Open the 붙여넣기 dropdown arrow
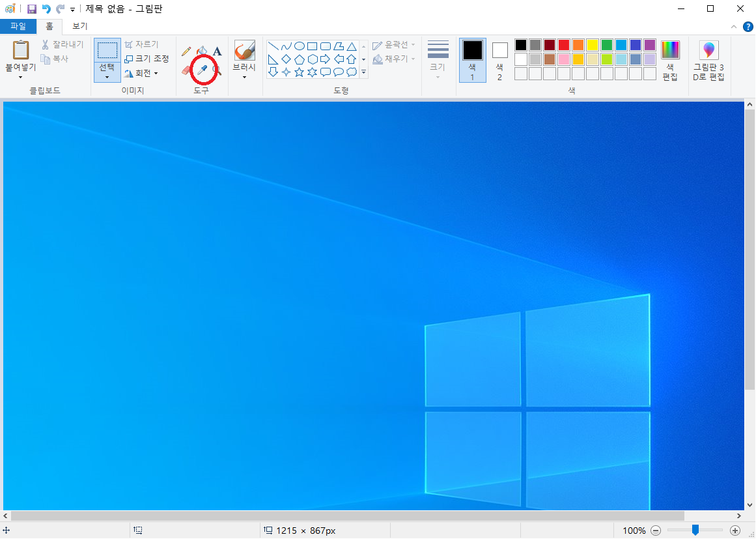The height and width of the screenshot is (539, 756). pyautogui.click(x=21, y=77)
